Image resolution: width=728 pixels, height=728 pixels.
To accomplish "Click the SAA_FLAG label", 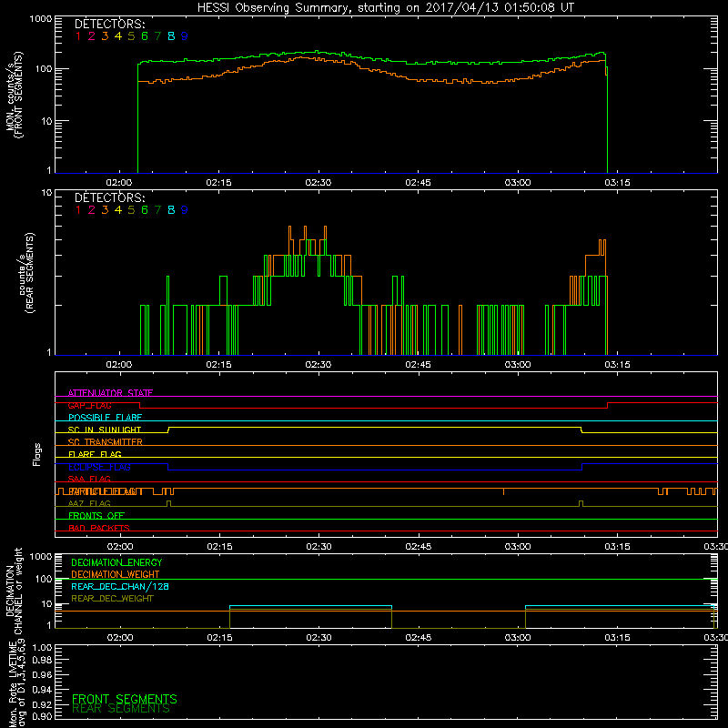I will [89, 479].
